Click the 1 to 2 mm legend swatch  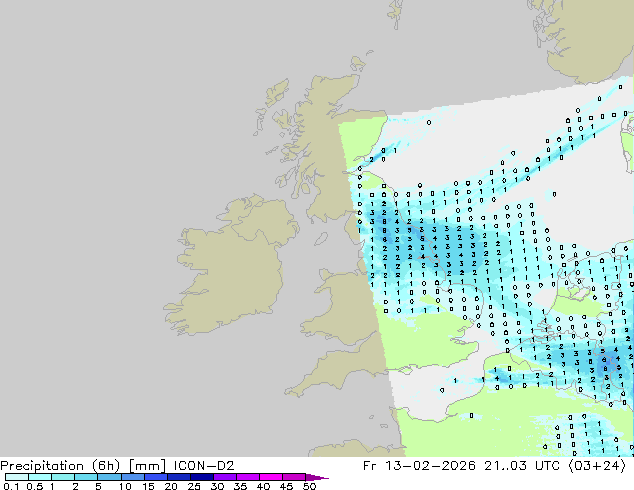[63, 477]
